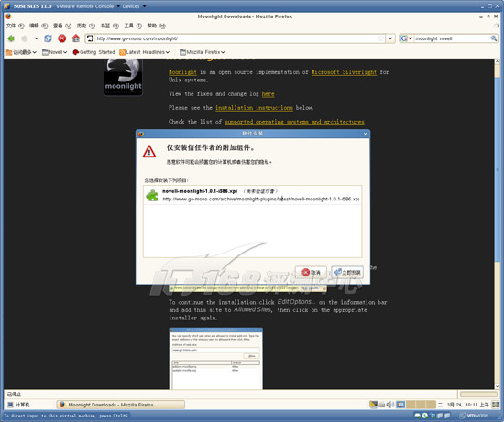This screenshot has height=422, width=504.
Task: Click the go-mono.com URL address field
Action: [236, 38]
